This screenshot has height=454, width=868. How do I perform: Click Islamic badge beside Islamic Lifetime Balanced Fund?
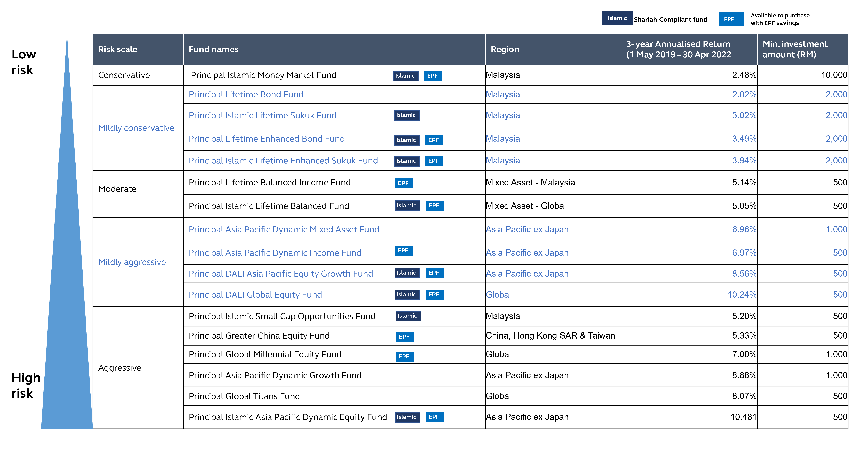point(407,206)
